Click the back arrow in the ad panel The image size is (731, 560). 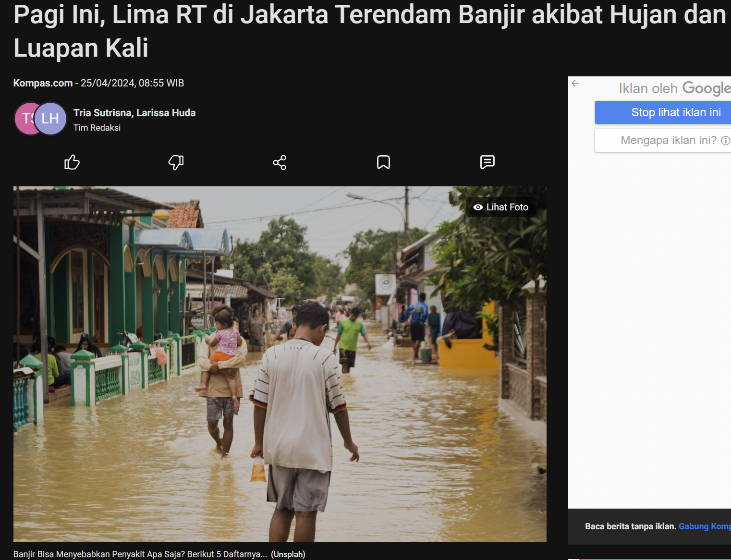(575, 83)
